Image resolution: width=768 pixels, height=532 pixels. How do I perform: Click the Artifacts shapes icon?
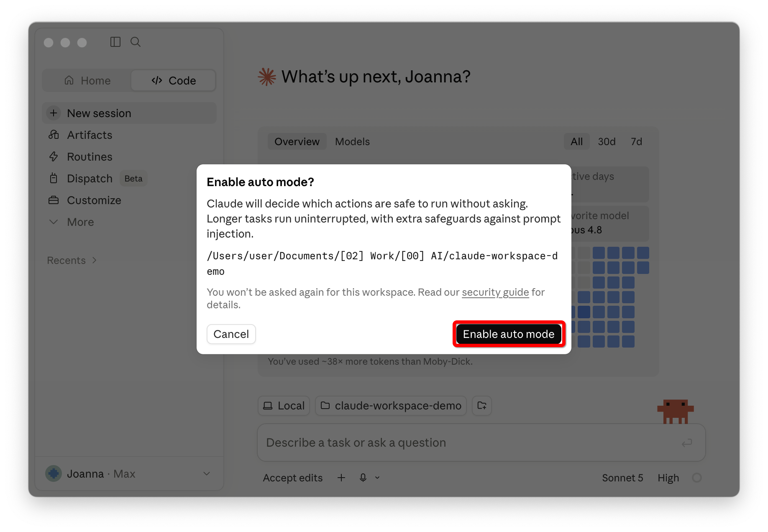coord(54,135)
